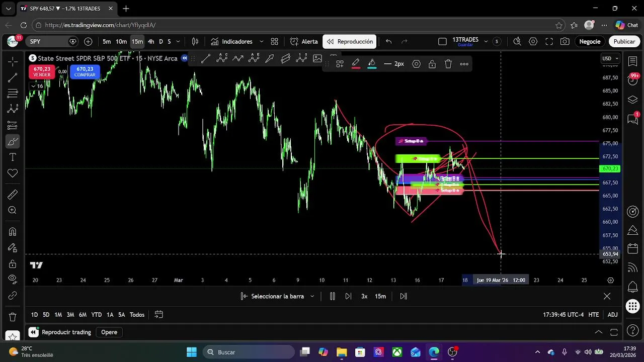Open the patterns drawing tool group
This screenshot has height=362, width=644.
point(13,109)
